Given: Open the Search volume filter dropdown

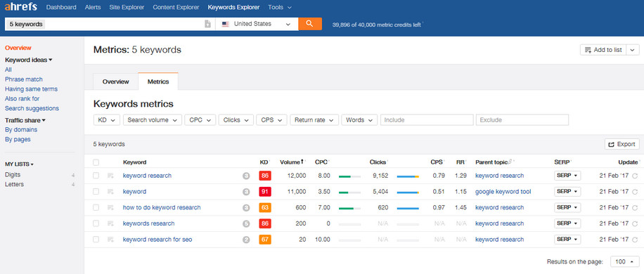Looking at the screenshot, I should click(x=153, y=120).
